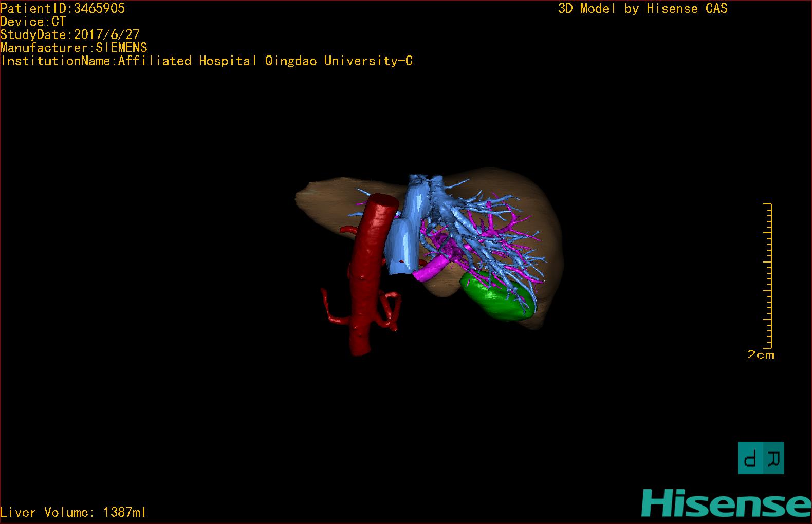Click the yellow vertical scale ruler
The image size is (812, 524).
pos(768,276)
